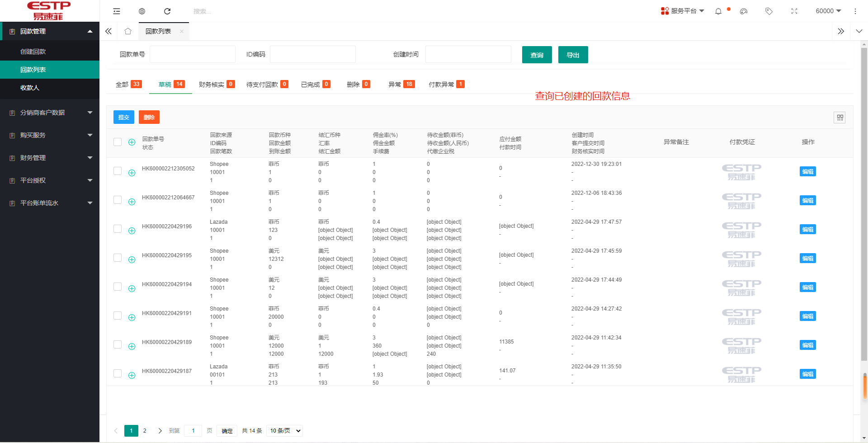The image size is (868, 443).
Task: Open column settings grid icon
Action: [x=840, y=118]
